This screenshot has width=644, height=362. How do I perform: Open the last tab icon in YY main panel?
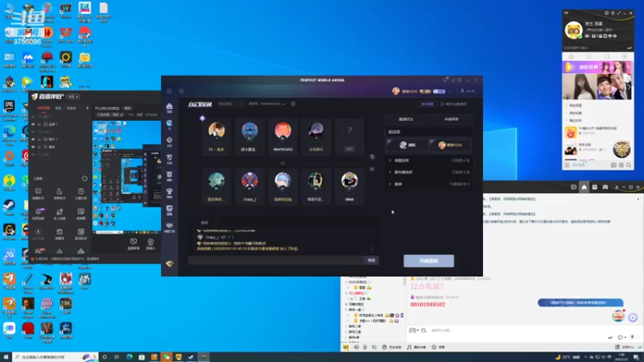625,56
